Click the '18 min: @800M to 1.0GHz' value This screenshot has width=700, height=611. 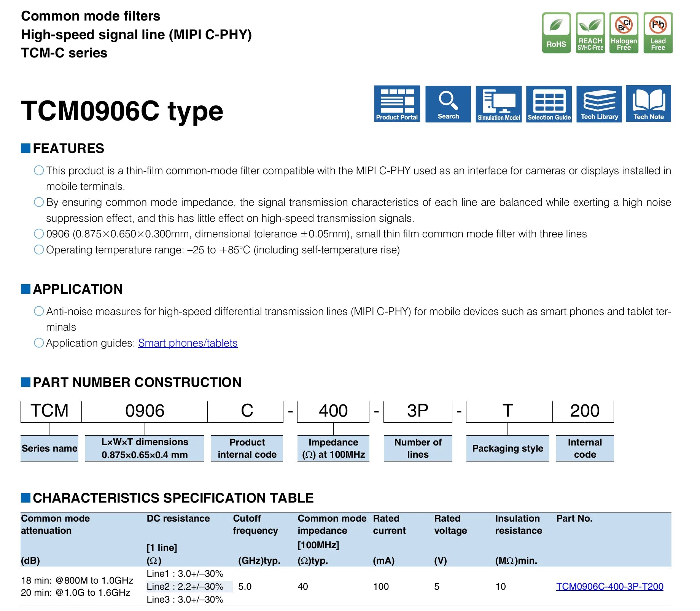pos(77,580)
